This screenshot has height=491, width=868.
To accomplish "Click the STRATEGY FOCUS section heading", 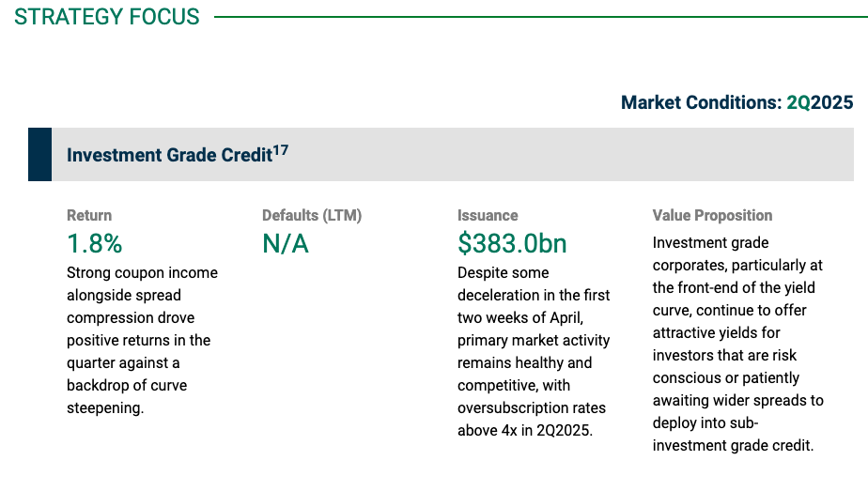I will [x=107, y=17].
